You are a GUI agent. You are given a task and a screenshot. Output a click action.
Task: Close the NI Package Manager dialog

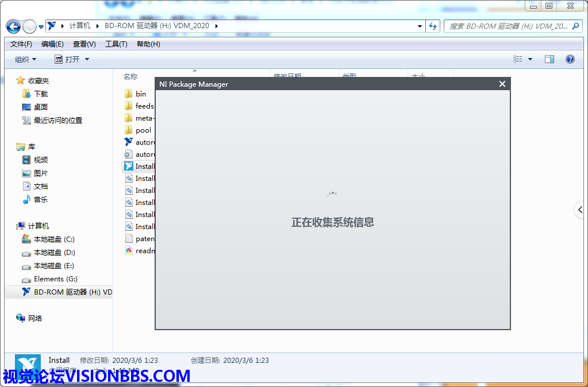pos(502,84)
